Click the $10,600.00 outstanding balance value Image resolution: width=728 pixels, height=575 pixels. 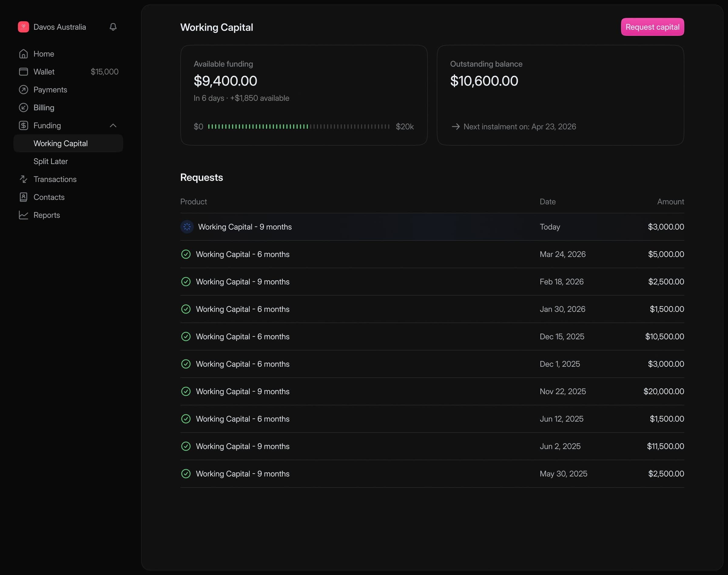(x=484, y=81)
